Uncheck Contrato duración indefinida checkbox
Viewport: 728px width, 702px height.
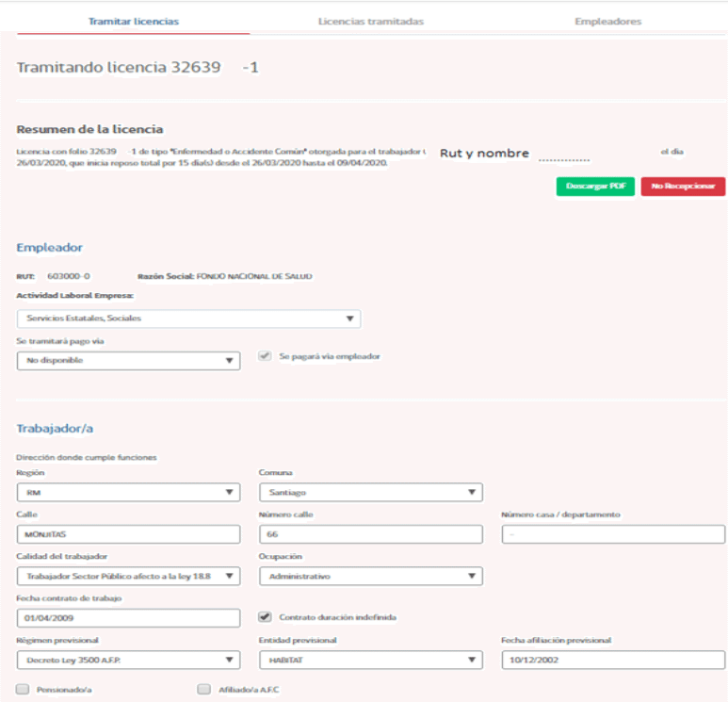pyautogui.click(x=266, y=617)
